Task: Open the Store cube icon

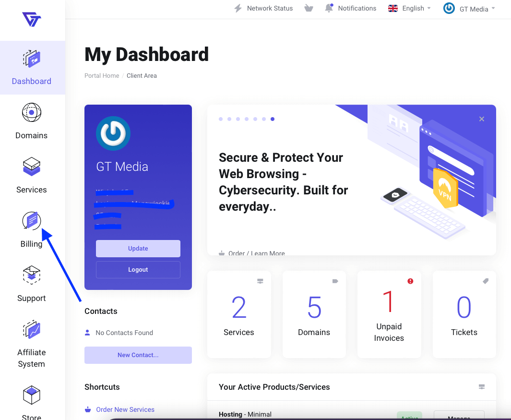Action: pos(32,395)
